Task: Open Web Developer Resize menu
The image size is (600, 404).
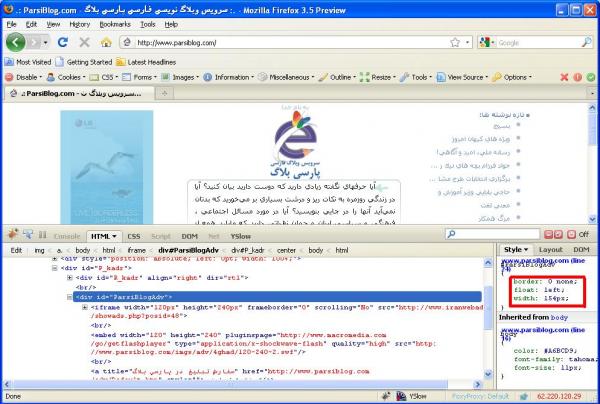Action: click(378, 77)
